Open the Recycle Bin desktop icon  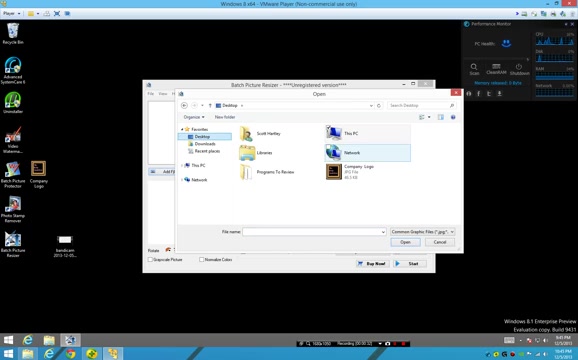[13, 34]
